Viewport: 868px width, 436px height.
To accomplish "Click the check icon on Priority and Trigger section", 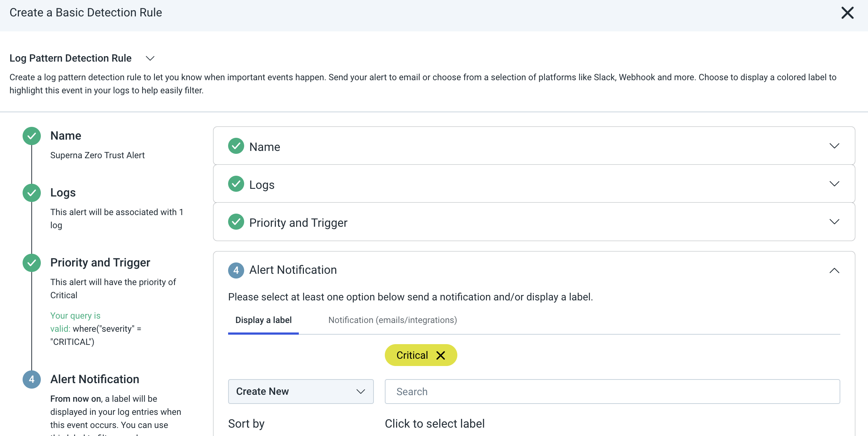I will tap(236, 222).
